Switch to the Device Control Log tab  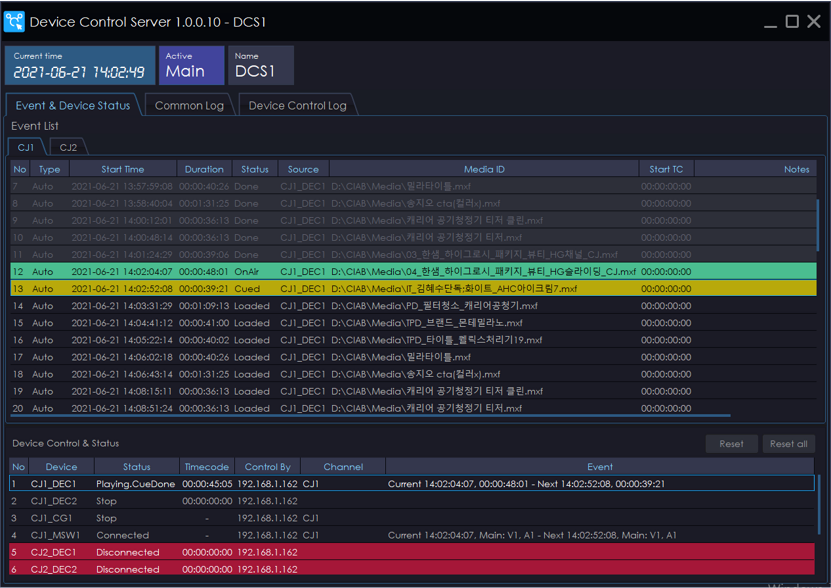click(297, 105)
